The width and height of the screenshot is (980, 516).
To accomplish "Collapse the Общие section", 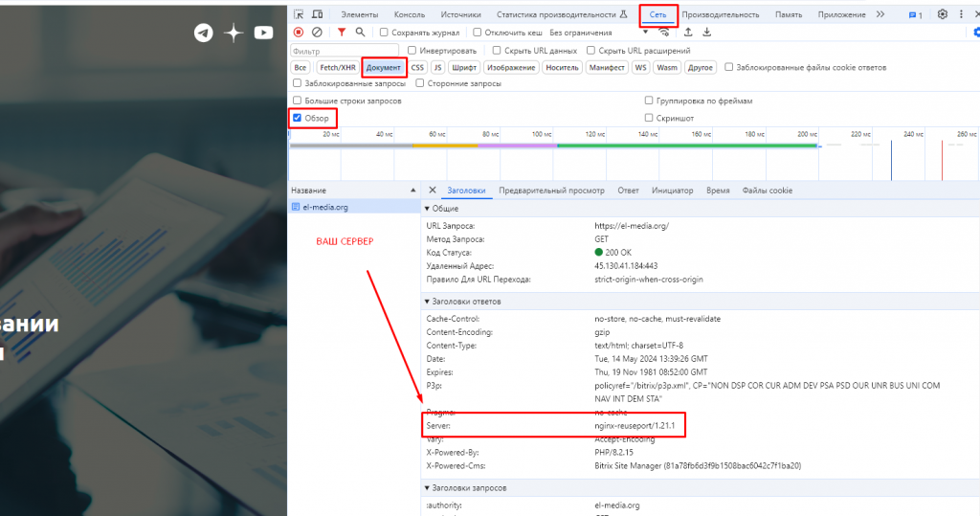I will (x=427, y=209).
